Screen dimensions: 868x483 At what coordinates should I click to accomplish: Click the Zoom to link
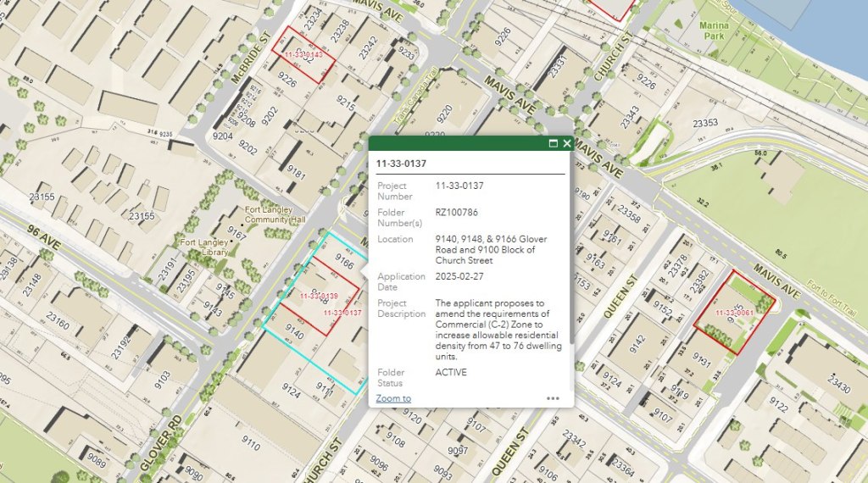click(x=393, y=398)
